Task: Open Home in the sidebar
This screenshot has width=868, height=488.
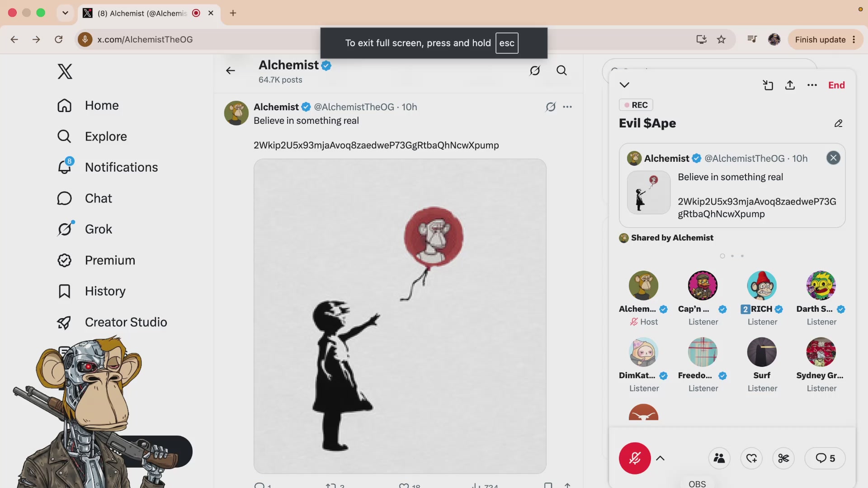Action: [88, 105]
